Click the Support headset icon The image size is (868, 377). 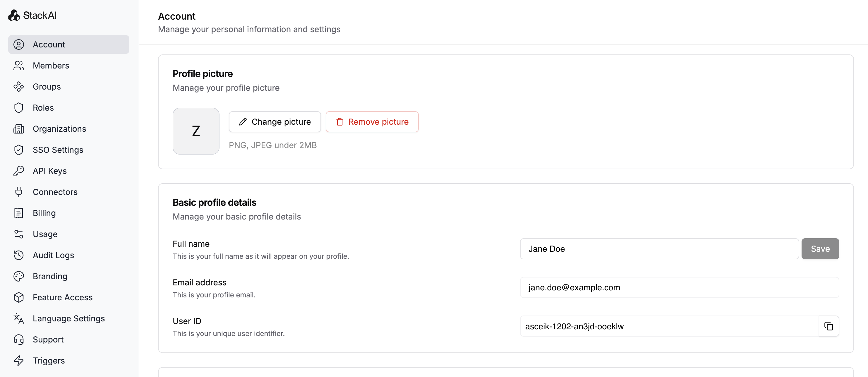tap(18, 339)
